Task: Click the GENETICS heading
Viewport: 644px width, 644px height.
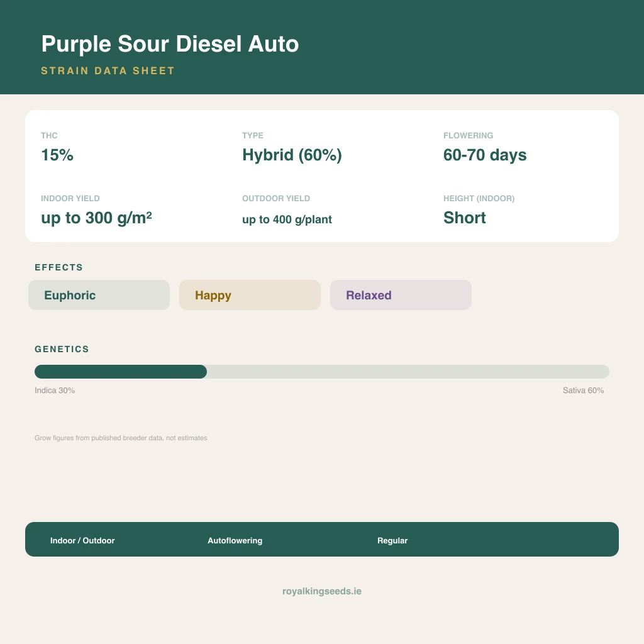Action: pos(62,349)
